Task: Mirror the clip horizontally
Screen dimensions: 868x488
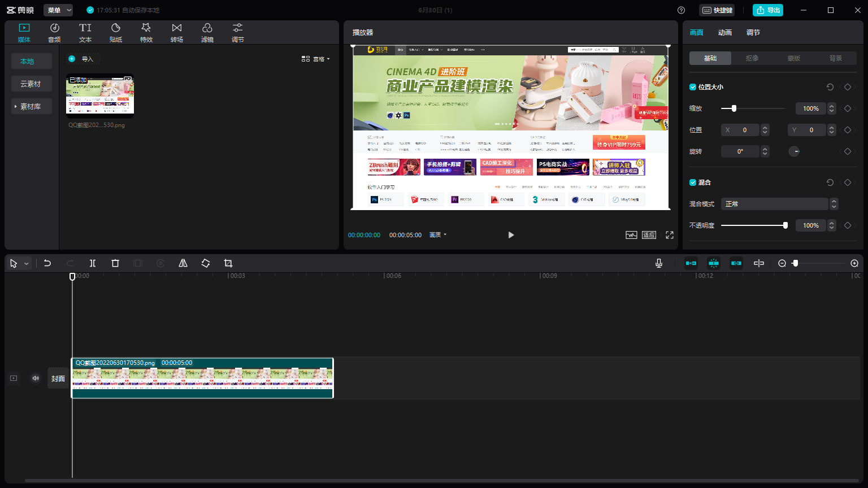Action: pyautogui.click(x=183, y=263)
